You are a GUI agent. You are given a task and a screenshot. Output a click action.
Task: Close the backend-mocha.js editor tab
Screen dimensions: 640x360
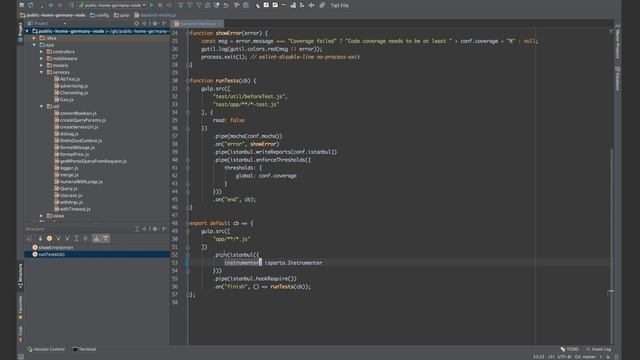click(220, 24)
